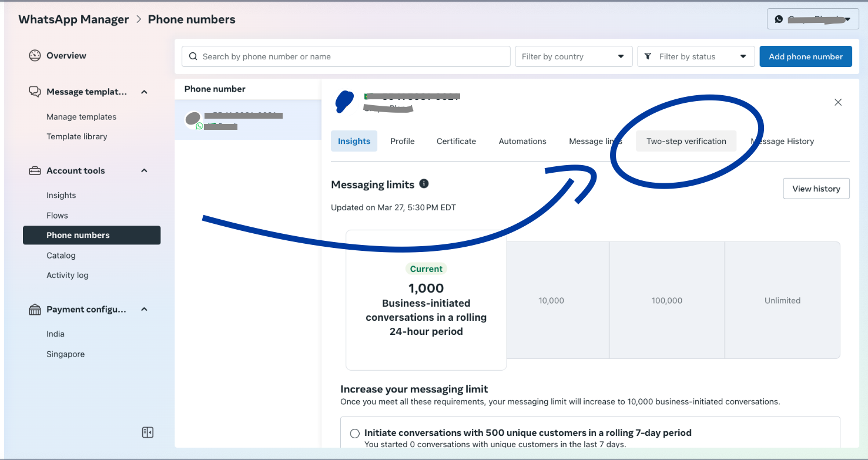
Task: Click the Phone number column header
Action: [215, 89]
